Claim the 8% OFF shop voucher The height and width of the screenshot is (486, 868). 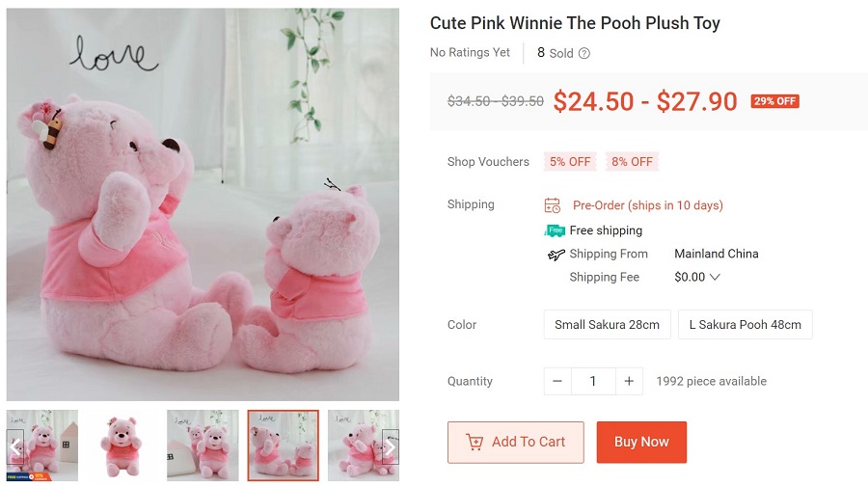tap(632, 162)
